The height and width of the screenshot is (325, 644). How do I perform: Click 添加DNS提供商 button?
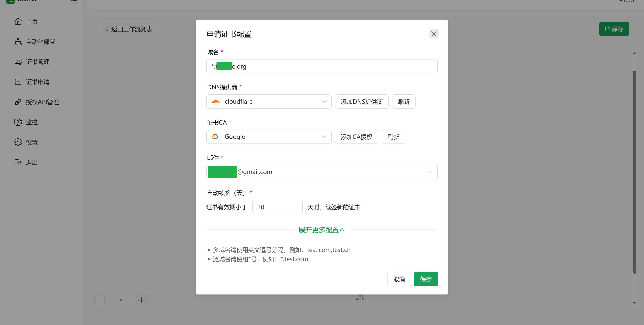point(362,101)
